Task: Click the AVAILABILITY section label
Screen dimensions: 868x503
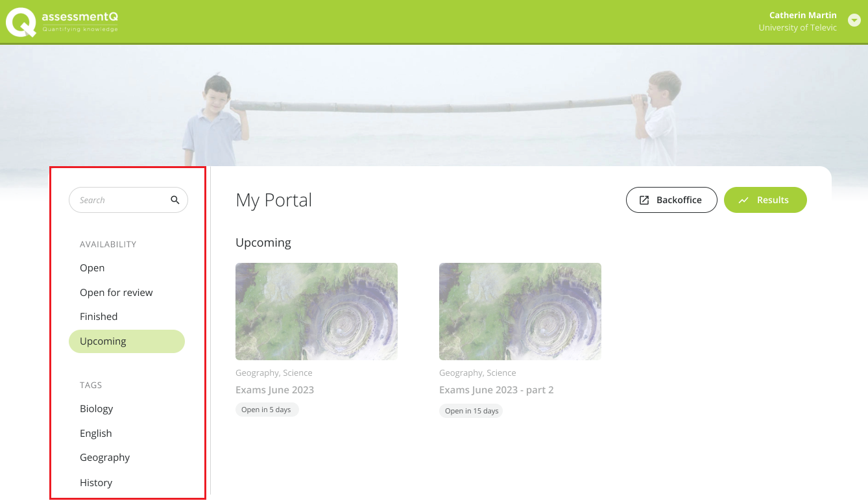Action: tap(108, 245)
